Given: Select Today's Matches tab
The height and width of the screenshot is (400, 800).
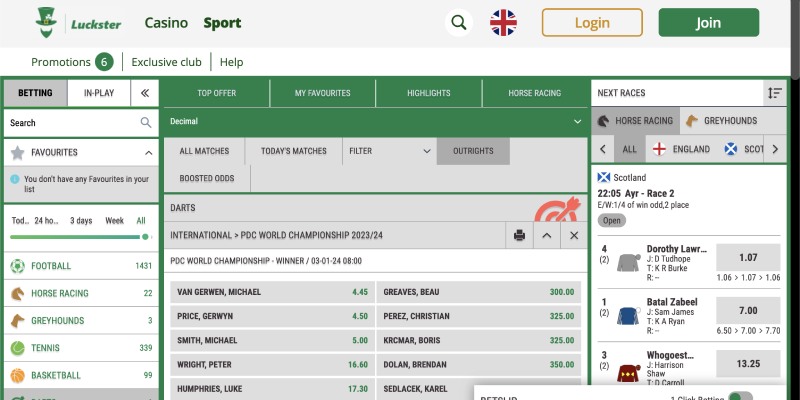Looking at the screenshot, I should (293, 151).
